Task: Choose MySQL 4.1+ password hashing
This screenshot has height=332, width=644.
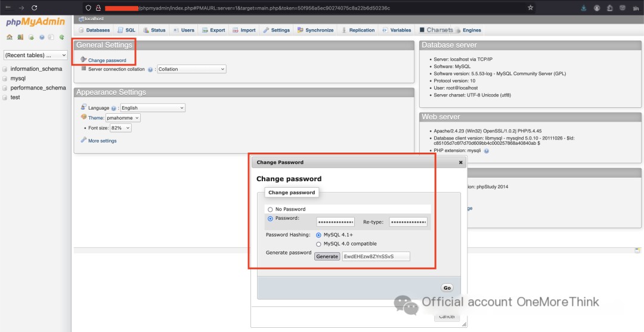Action: coord(318,235)
